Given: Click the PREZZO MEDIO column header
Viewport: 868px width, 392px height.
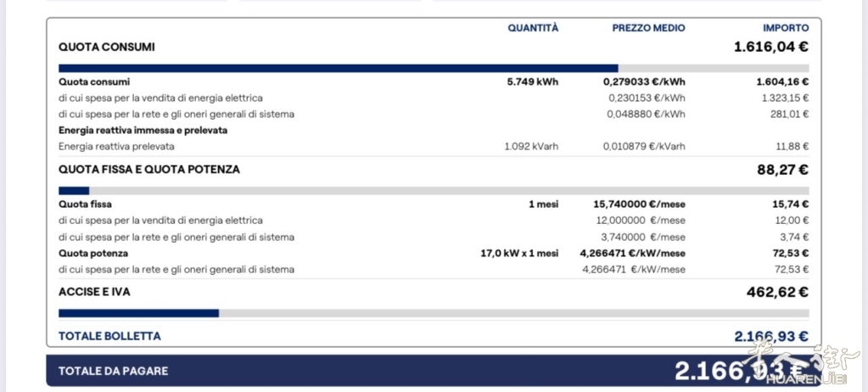Looking at the screenshot, I should click(x=648, y=28).
